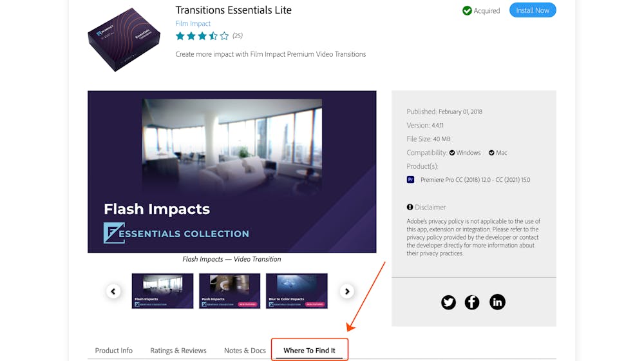The width and height of the screenshot is (644, 361).
Task: Click the Flash Impacts — Video Transition caption
Action: click(x=232, y=259)
